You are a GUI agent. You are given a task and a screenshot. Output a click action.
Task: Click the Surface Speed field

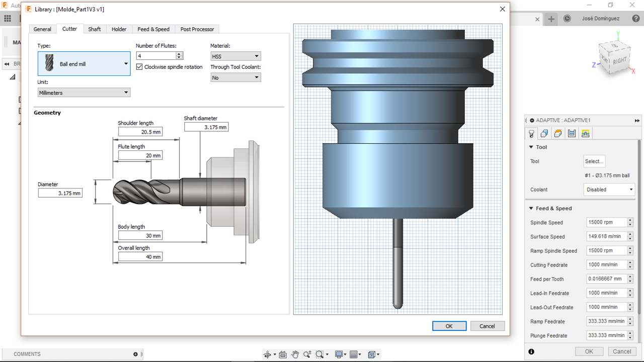pyautogui.click(x=607, y=236)
